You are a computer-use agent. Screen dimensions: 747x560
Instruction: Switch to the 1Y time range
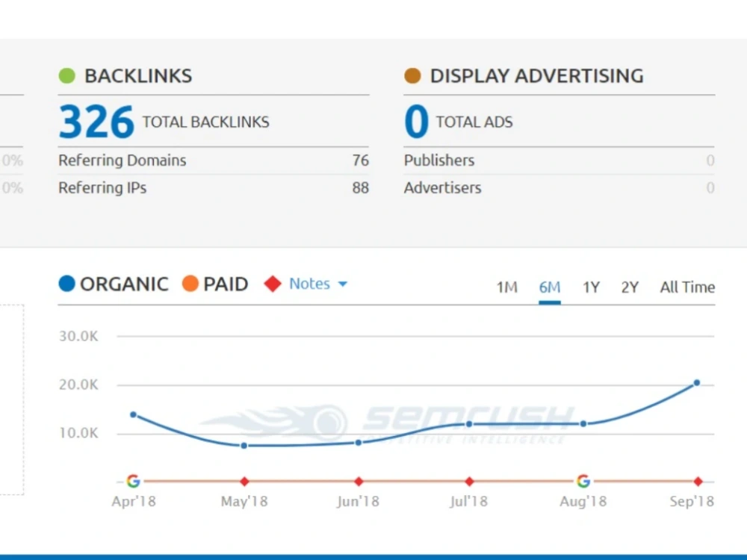[591, 287]
